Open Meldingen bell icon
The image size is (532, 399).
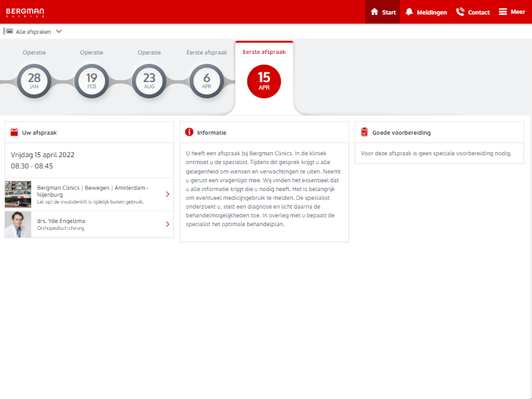(409, 12)
